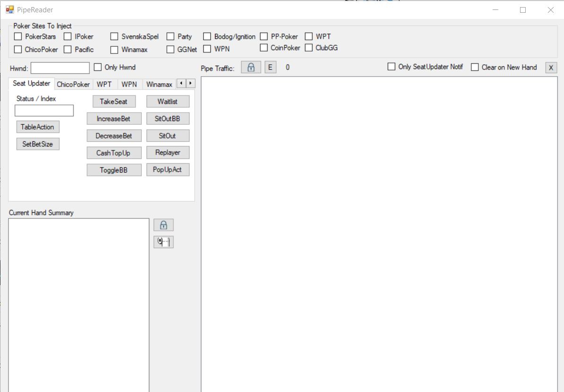Enable the PokerStars injection checkbox

(18, 36)
